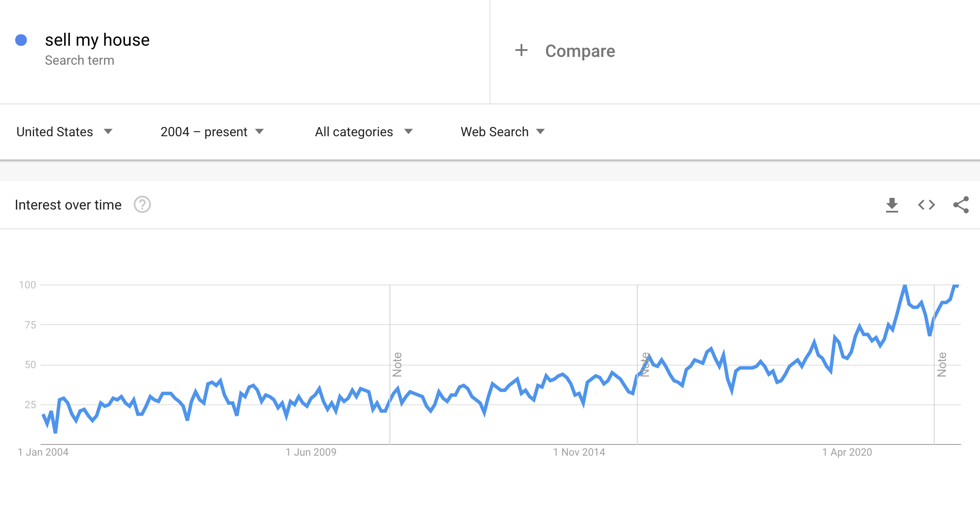Click the "1 Jan 2004" axis label

[x=43, y=452]
